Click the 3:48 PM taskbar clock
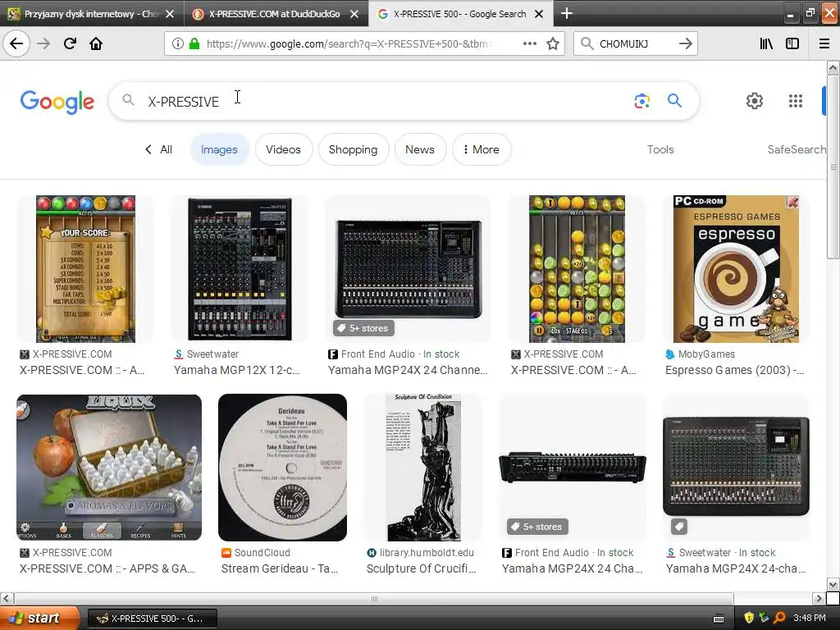The height and width of the screenshot is (630, 840). click(x=810, y=619)
